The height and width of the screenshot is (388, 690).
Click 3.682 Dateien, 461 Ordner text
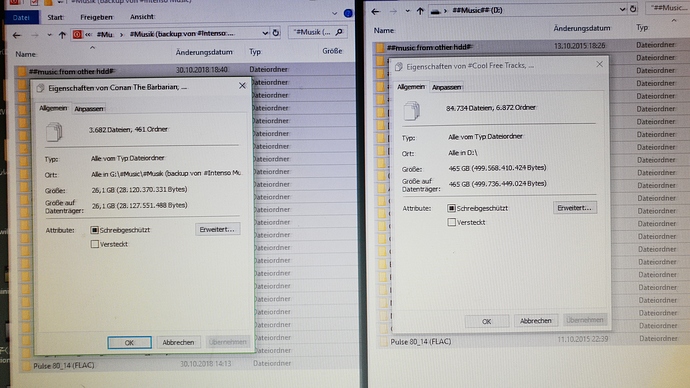(x=128, y=129)
